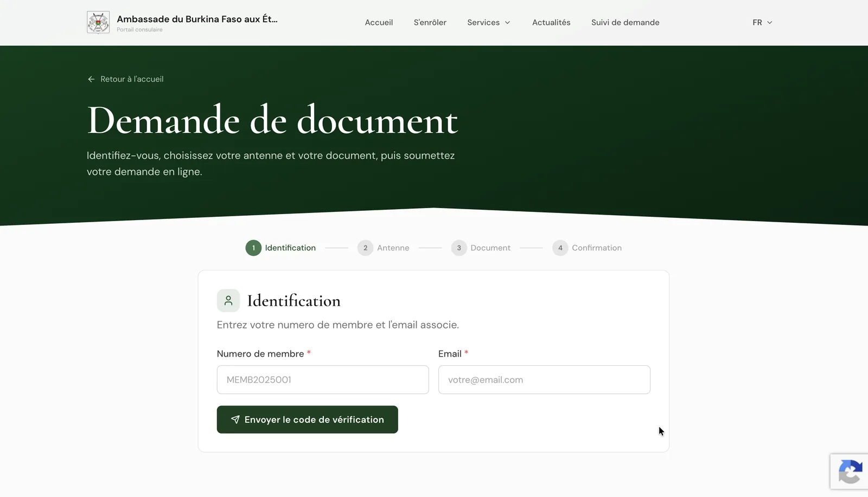Expand the Services dropdown menu

pyautogui.click(x=489, y=22)
